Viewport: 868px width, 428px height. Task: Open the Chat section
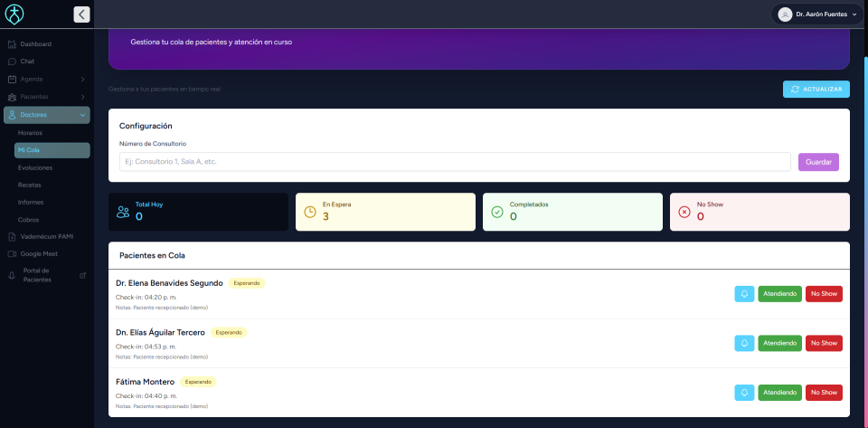tap(27, 62)
